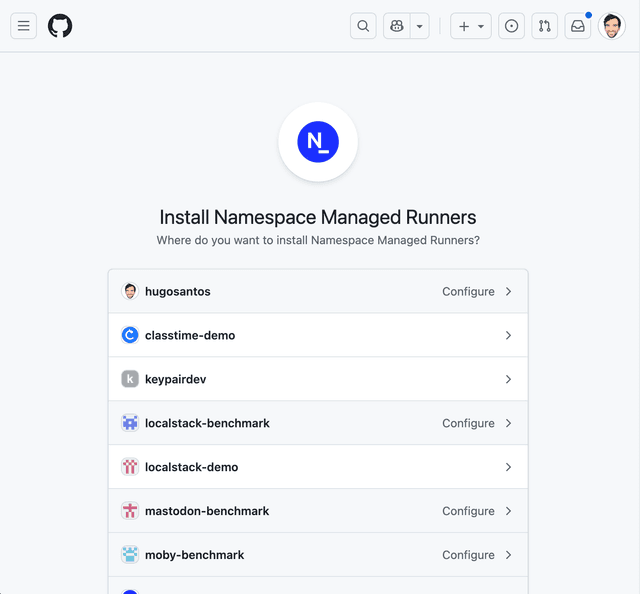Select the localstack-benchmark organization name
Screen dimensions: 640x594
pos(207,423)
